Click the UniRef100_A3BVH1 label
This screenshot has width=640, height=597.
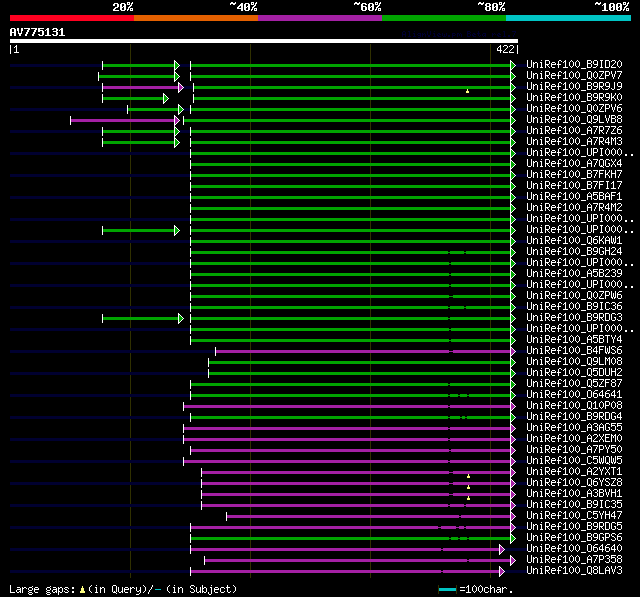pyautogui.click(x=574, y=494)
